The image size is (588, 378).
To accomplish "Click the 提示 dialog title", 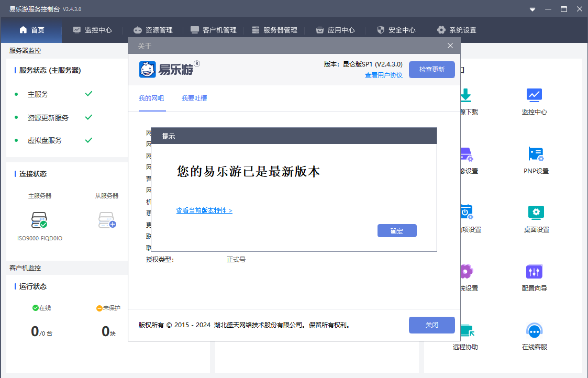I will coord(169,137).
